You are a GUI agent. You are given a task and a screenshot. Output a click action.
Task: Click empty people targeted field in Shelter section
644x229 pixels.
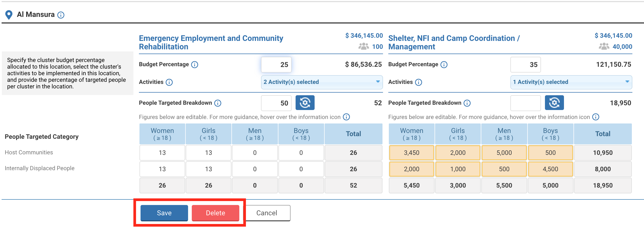(x=526, y=103)
